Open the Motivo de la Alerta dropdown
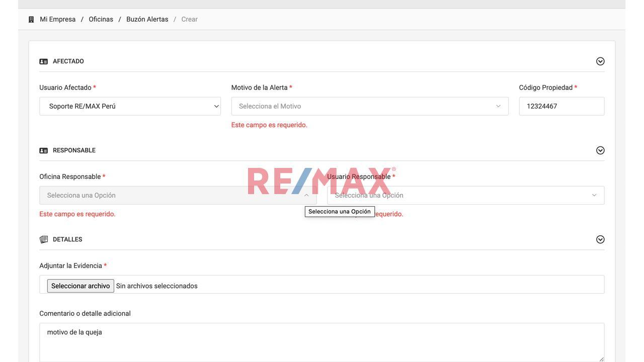Image resolution: width=644 pixels, height=362 pixels. [x=370, y=106]
